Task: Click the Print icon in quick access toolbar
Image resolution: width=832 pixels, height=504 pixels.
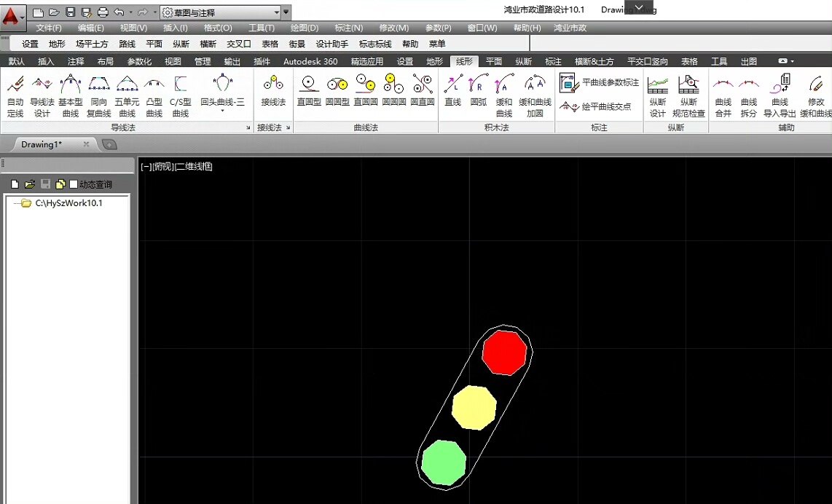Action: (x=103, y=12)
